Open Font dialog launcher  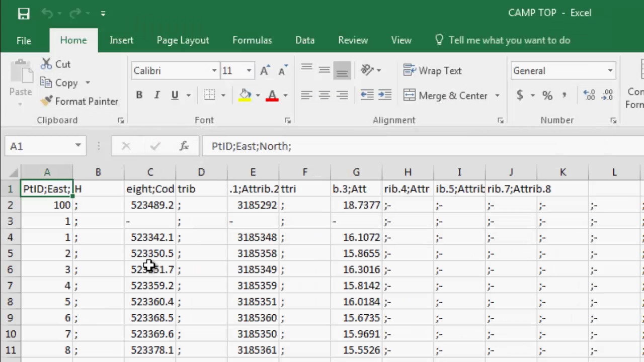(x=287, y=121)
